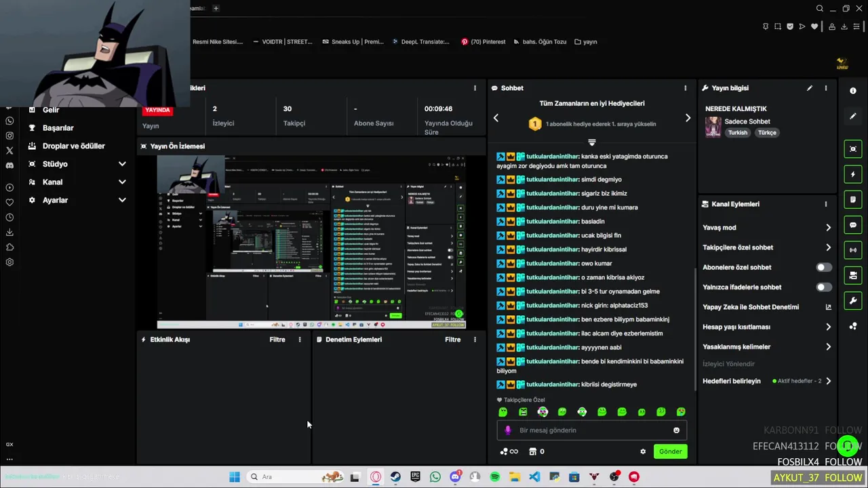The height and width of the screenshot is (488, 868).
Task: Open Kanal Eylemleri three-dot menu
Action: coord(825,204)
